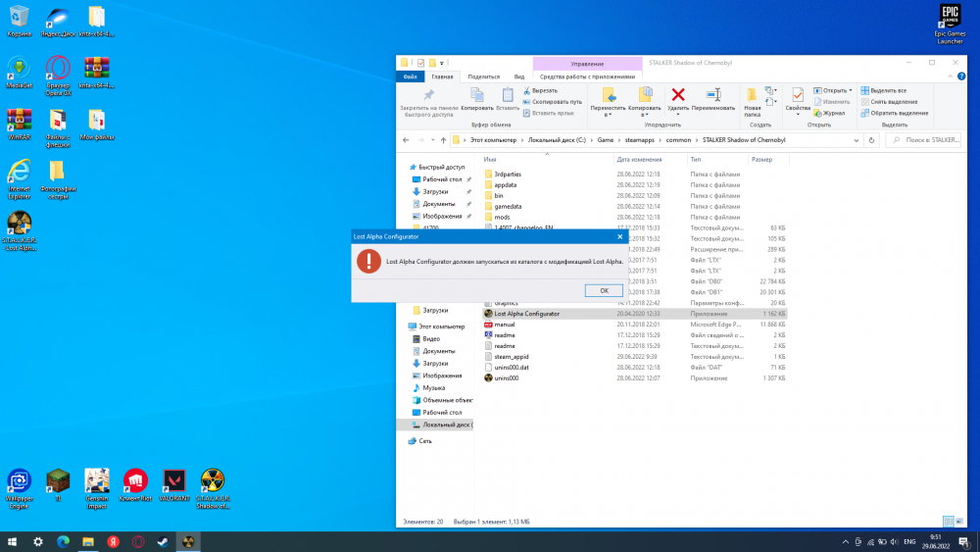Switch to details view in status bar
Viewport: 980px width, 552px height.
[x=948, y=522]
